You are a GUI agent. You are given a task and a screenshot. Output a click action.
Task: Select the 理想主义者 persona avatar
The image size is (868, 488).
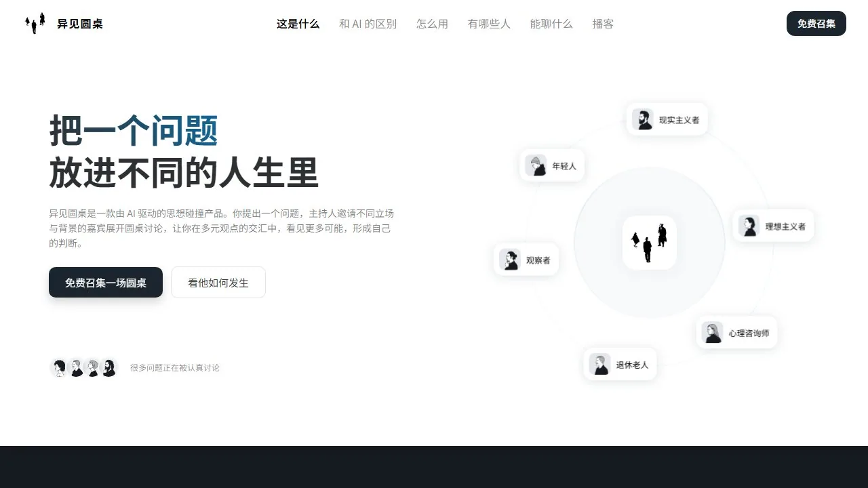coord(749,226)
